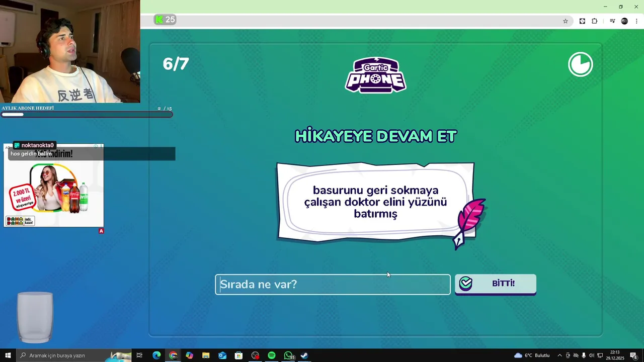The image size is (644, 362).
Task: Click the noktanokta0 chat username
Action: pos(37,145)
